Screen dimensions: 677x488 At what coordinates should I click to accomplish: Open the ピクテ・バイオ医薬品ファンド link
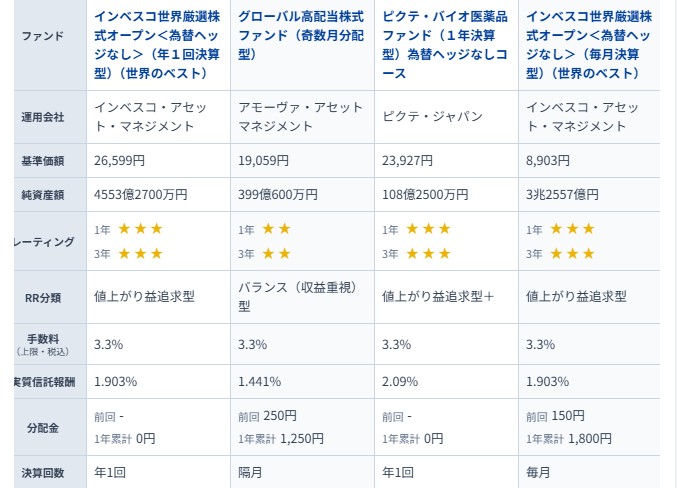point(445,45)
